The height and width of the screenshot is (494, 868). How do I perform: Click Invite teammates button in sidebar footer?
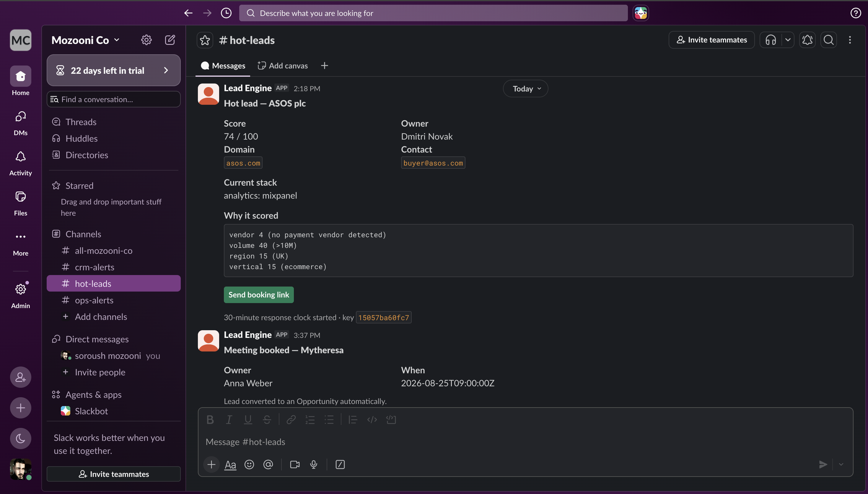pos(113,474)
